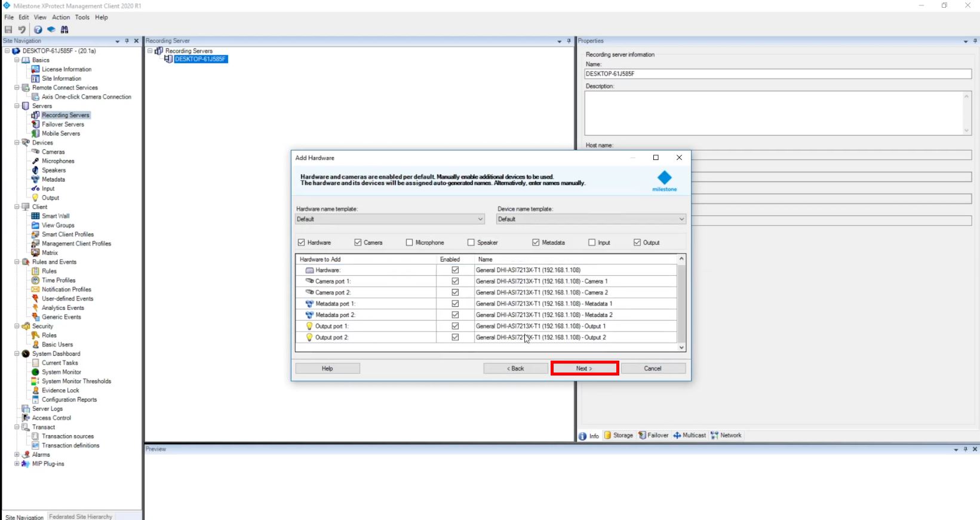Collapse the Servers tree node
Screen dimensions: 980x520
pos(17,106)
